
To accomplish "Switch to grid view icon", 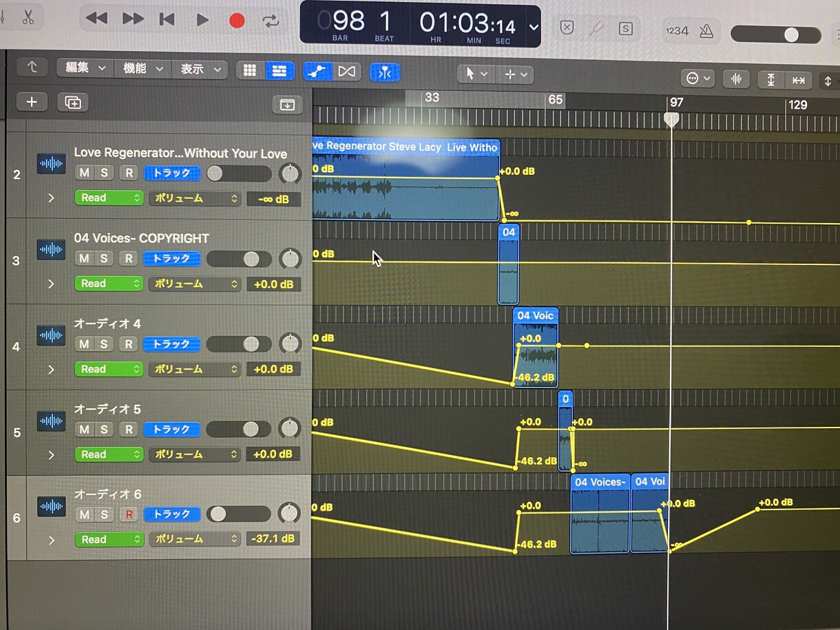I will pos(250,70).
